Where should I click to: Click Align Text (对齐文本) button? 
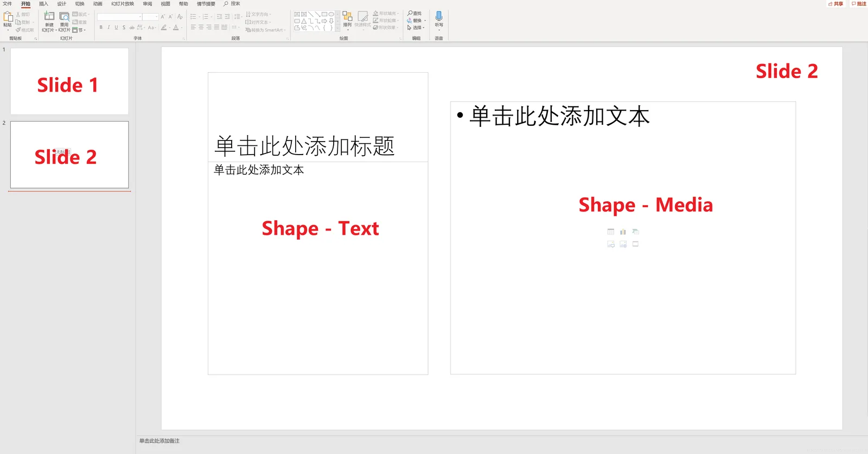point(258,22)
